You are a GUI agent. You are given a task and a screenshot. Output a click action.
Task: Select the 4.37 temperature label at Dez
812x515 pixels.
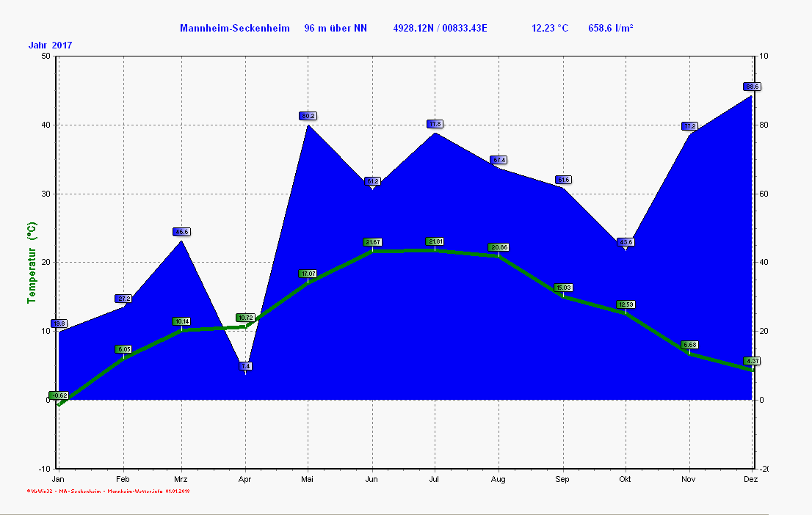(x=752, y=361)
